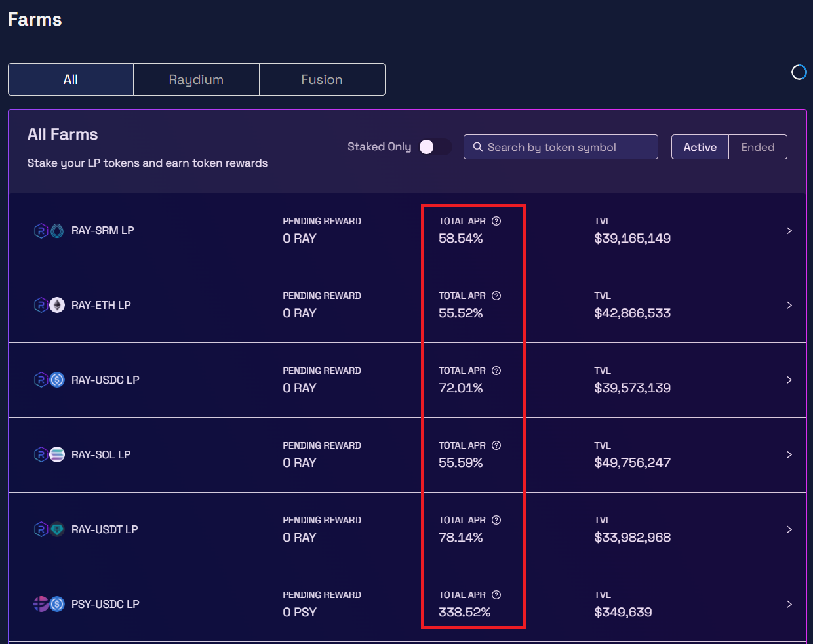Select the All farms tab
The image size is (813, 644).
pos(71,79)
